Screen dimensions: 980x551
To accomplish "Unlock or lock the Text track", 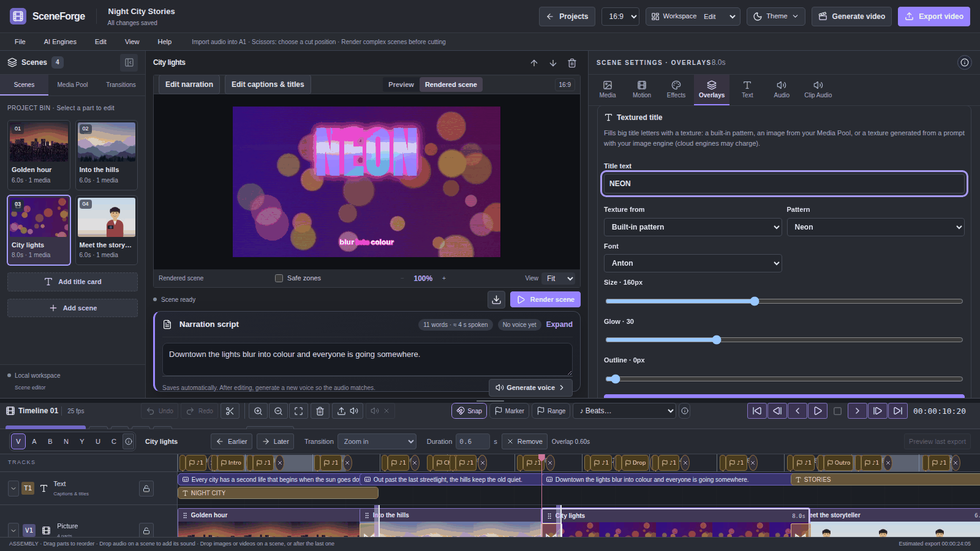I will [x=146, y=489].
